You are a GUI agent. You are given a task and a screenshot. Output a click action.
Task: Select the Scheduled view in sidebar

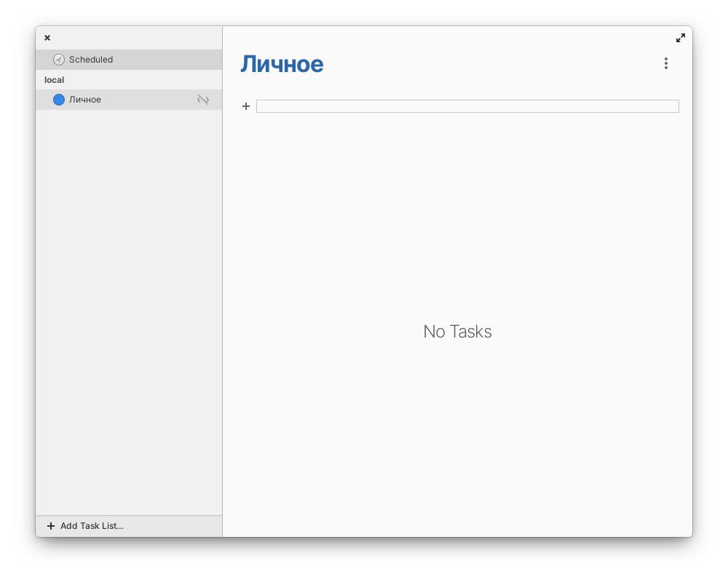coord(91,60)
